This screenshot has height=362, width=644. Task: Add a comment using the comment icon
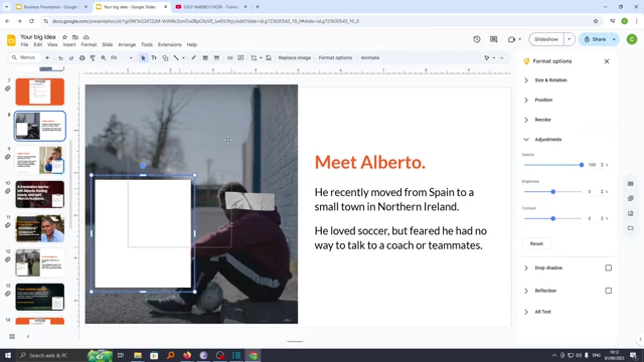click(240, 58)
